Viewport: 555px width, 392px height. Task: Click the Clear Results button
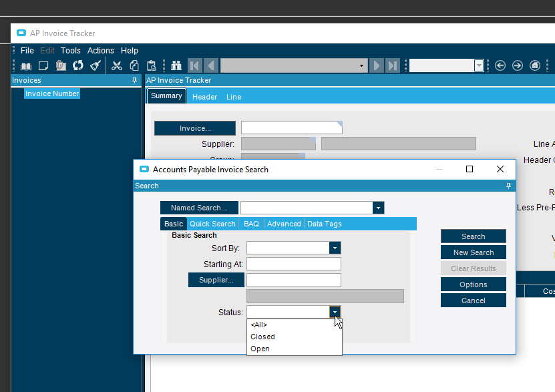[x=474, y=268]
